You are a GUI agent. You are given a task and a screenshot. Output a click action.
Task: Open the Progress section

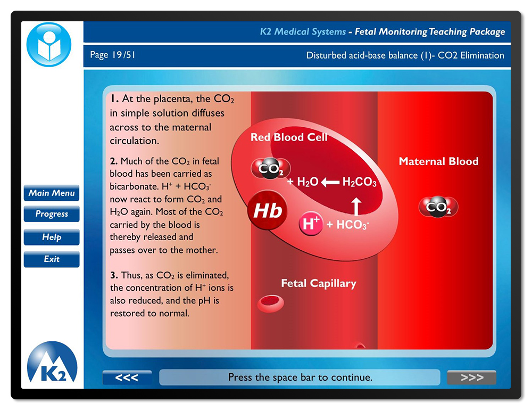tap(52, 214)
